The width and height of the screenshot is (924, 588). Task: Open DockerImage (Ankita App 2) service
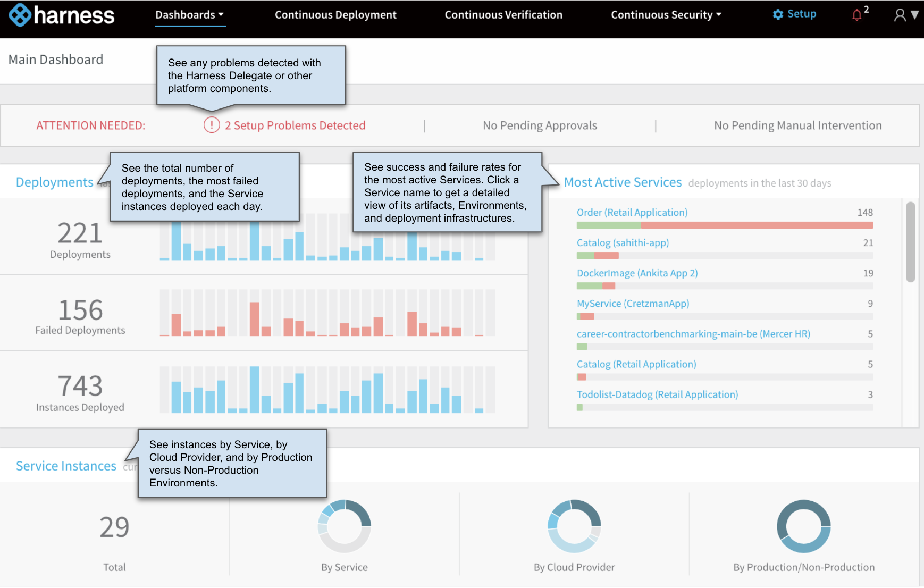(637, 273)
